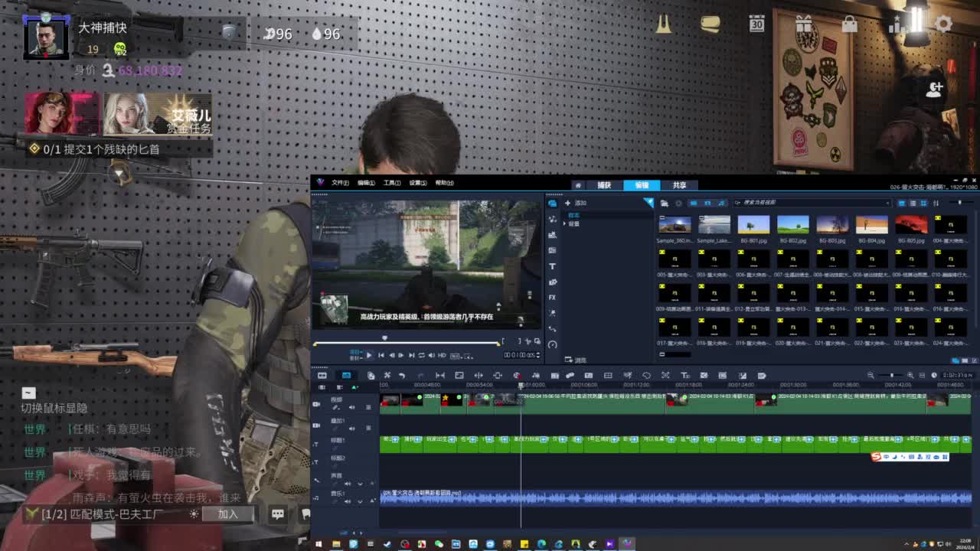Viewport: 980px width, 551px height.
Task: Open the library sort options icon
Action: click(936, 203)
